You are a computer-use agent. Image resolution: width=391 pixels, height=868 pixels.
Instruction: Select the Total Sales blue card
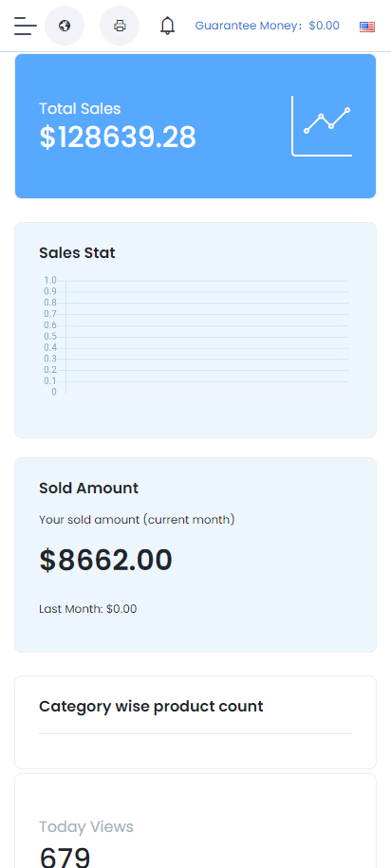195,125
